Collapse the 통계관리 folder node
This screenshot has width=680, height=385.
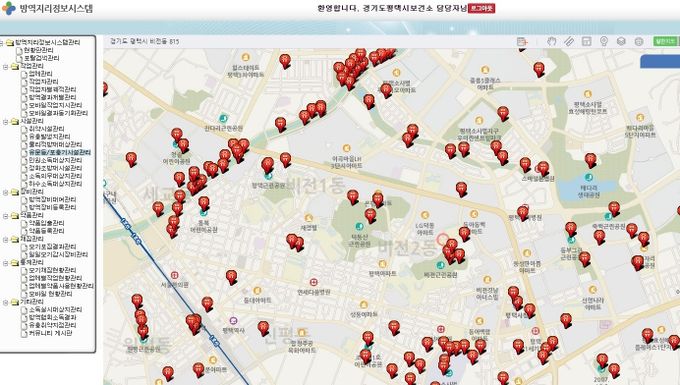point(5,263)
